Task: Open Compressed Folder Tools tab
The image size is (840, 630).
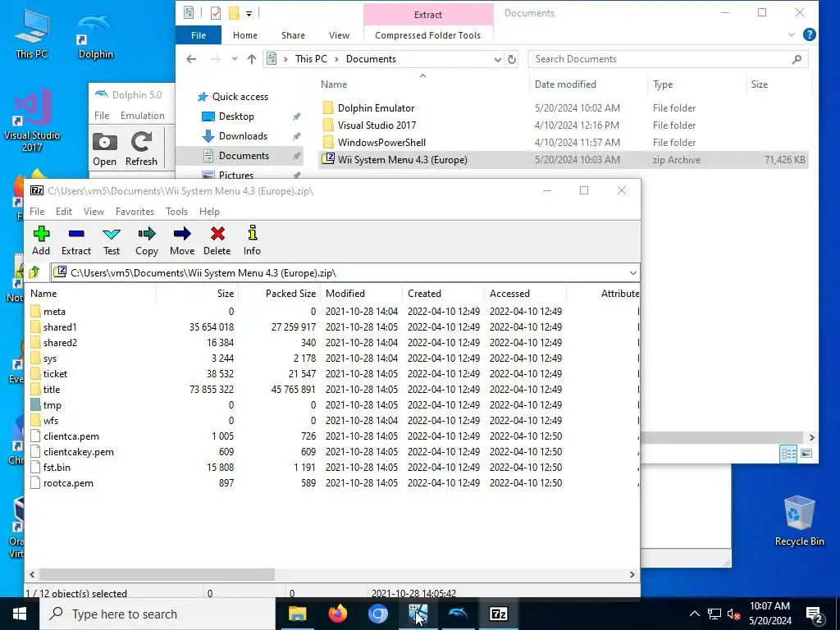Action: [427, 35]
